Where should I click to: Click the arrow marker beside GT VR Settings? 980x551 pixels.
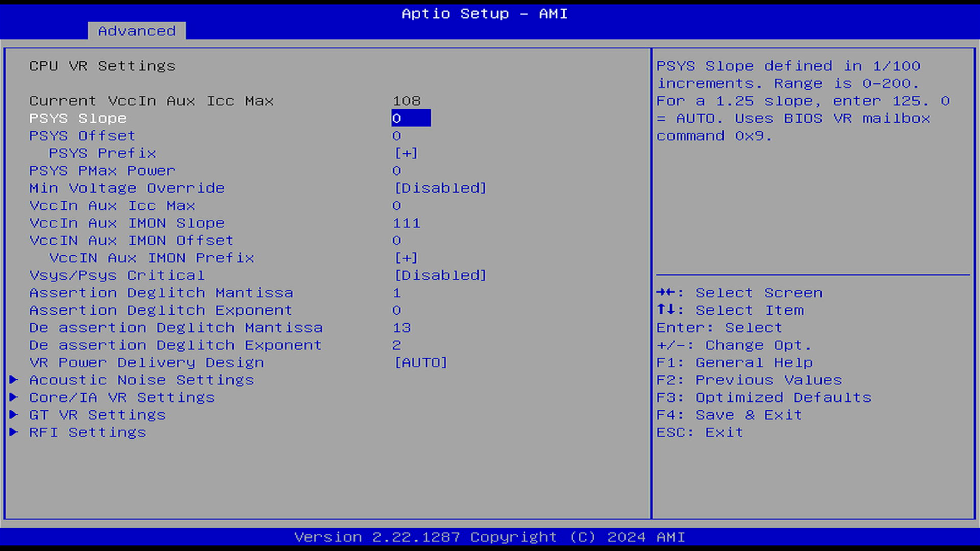click(14, 415)
